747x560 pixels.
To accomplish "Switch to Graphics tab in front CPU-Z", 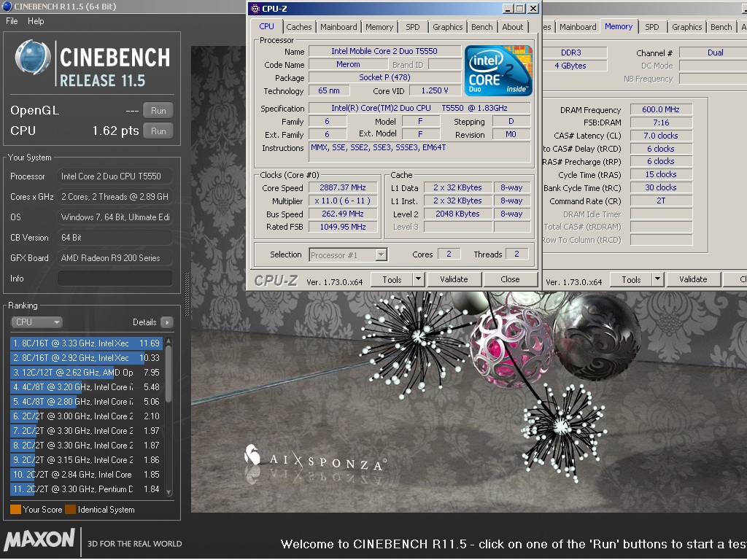I will coord(448,27).
